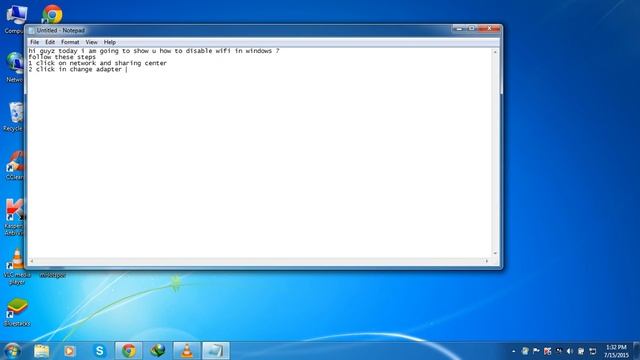Screen dimensions: 640x360
Task: Open the network connection tray icon
Action: [593, 351]
